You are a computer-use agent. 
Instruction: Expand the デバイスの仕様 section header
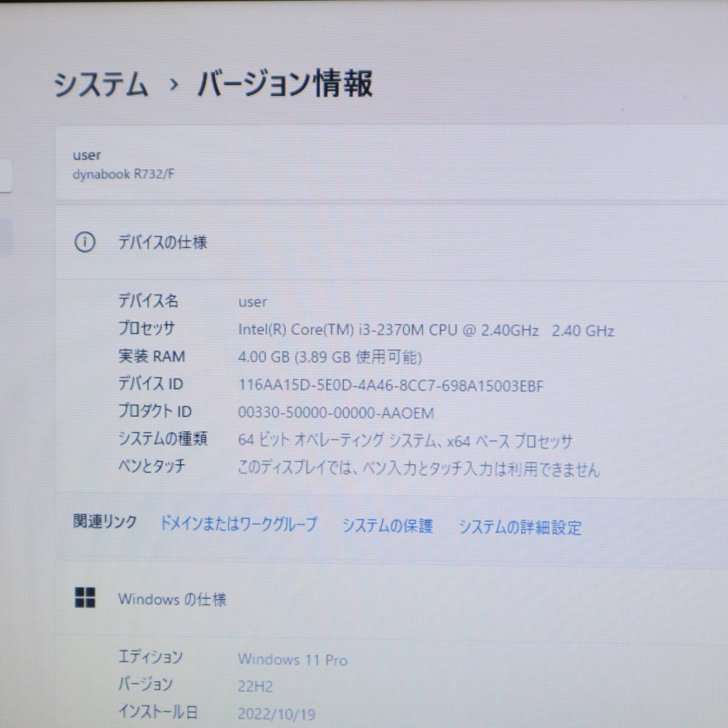(x=391, y=243)
